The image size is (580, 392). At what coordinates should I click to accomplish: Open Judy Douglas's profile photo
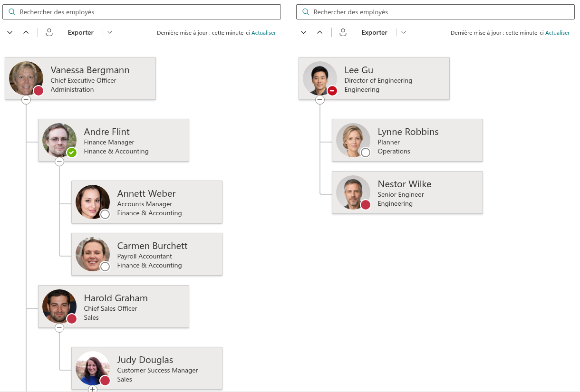coord(93,368)
